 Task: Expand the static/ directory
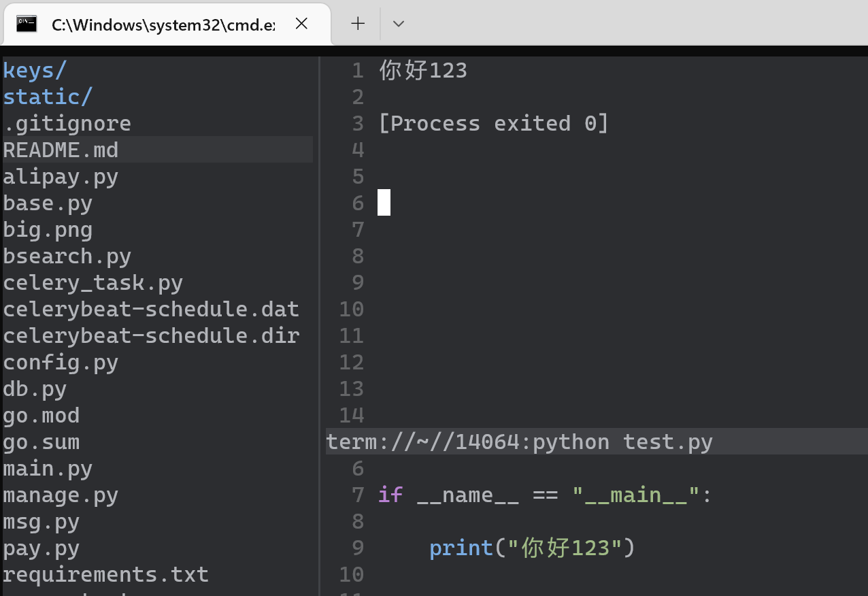pos(48,97)
